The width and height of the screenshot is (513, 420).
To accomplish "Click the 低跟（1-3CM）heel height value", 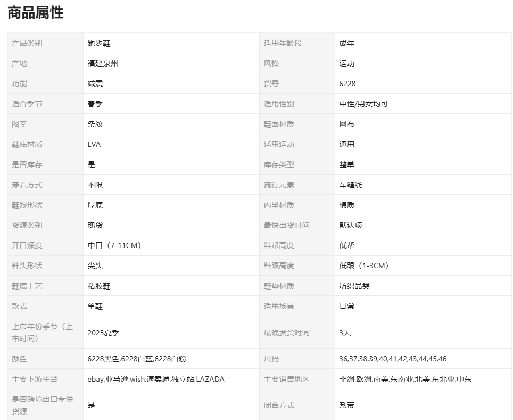I will point(365,266).
